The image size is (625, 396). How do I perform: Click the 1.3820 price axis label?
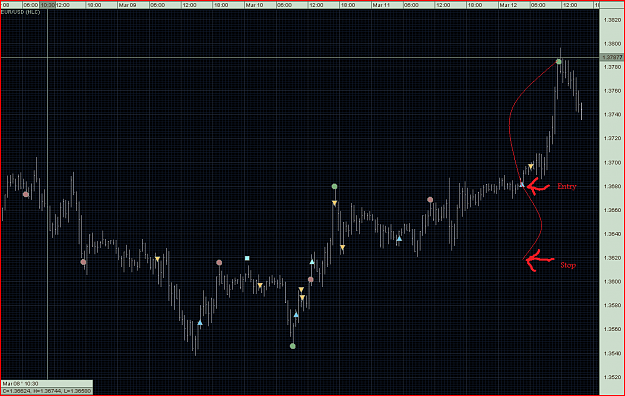pyautogui.click(x=612, y=20)
